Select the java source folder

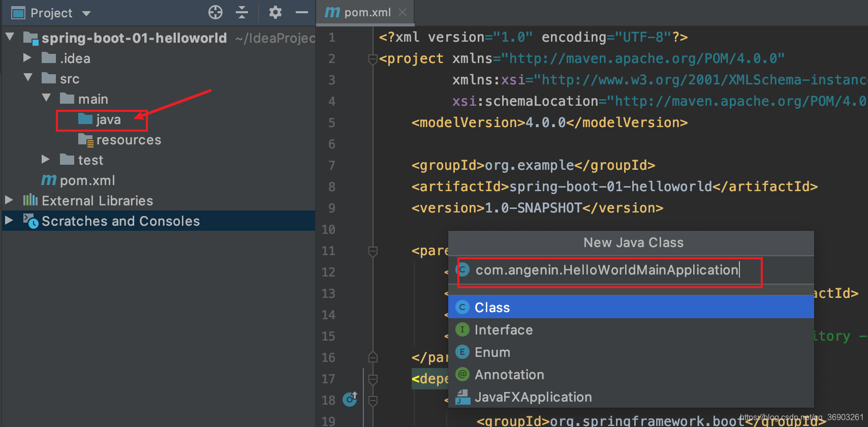[100, 119]
